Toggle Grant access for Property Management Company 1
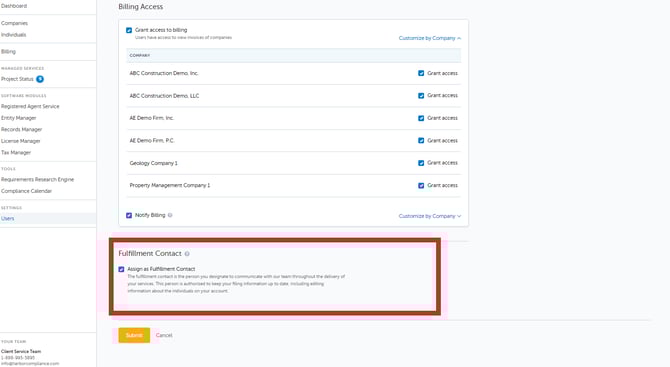 point(421,185)
